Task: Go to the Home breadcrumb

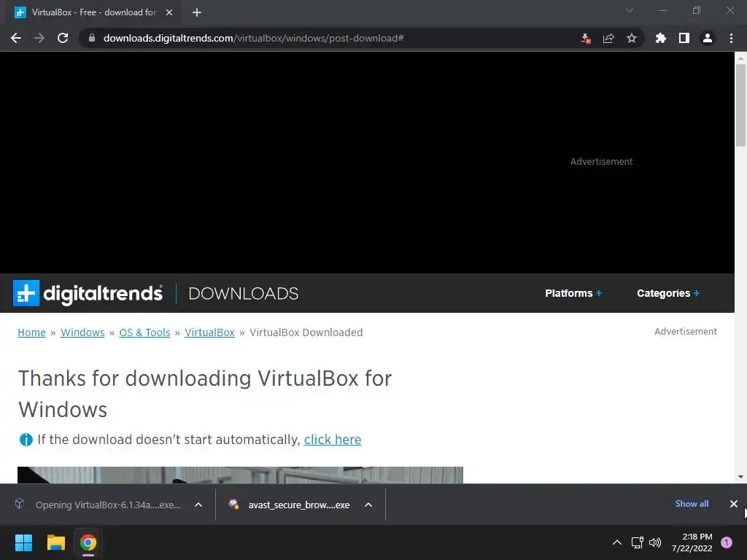Action: coord(31,332)
